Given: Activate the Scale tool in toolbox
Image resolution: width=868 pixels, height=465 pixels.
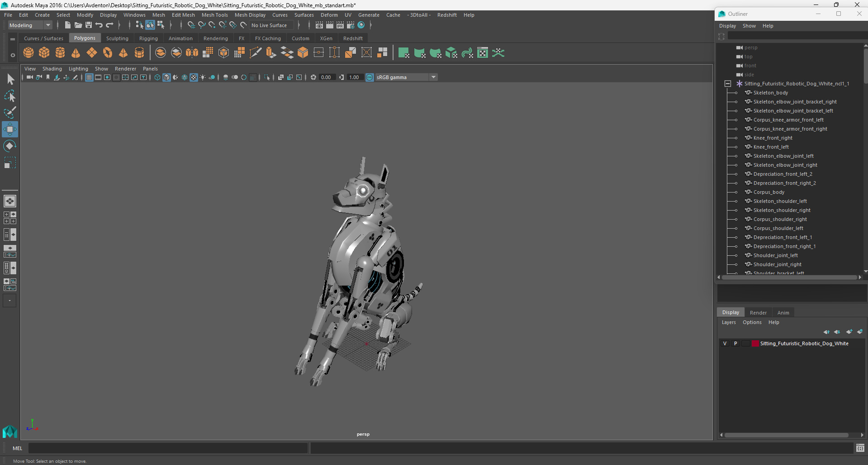Looking at the screenshot, I should (10, 163).
